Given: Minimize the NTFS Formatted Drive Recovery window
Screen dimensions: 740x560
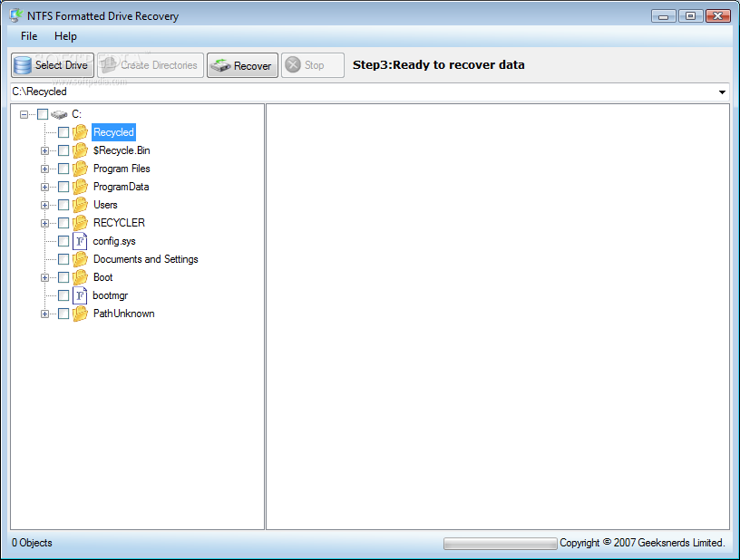Looking at the screenshot, I should pyautogui.click(x=664, y=16).
